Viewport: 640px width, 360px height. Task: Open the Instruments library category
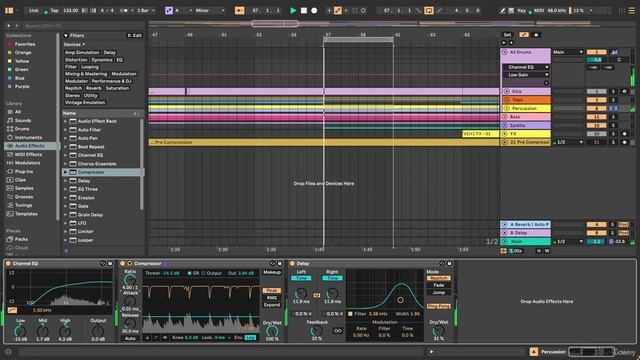point(28,138)
